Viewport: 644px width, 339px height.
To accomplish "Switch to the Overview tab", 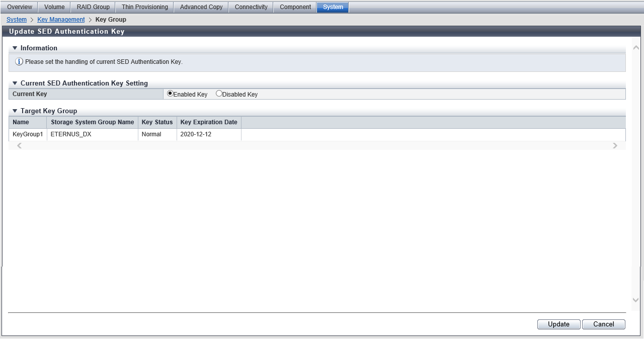I will pyautogui.click(x=20, y=7).
